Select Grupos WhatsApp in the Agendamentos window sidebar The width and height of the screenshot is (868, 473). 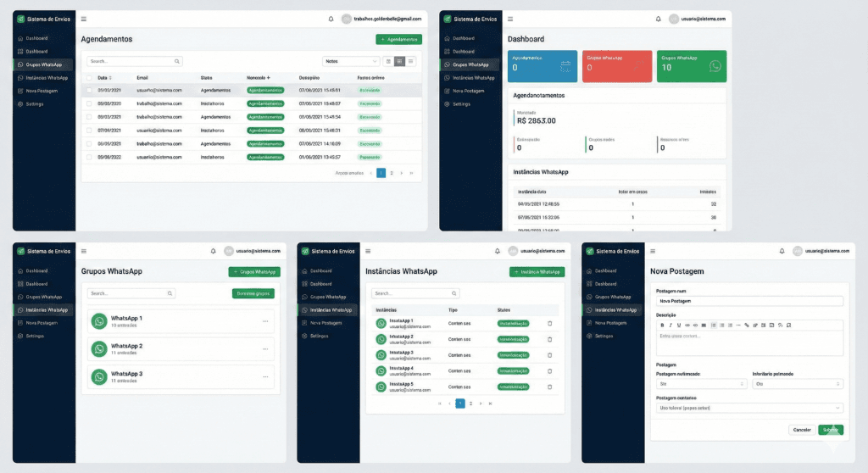pyautogui.click(x=43, y=64)
